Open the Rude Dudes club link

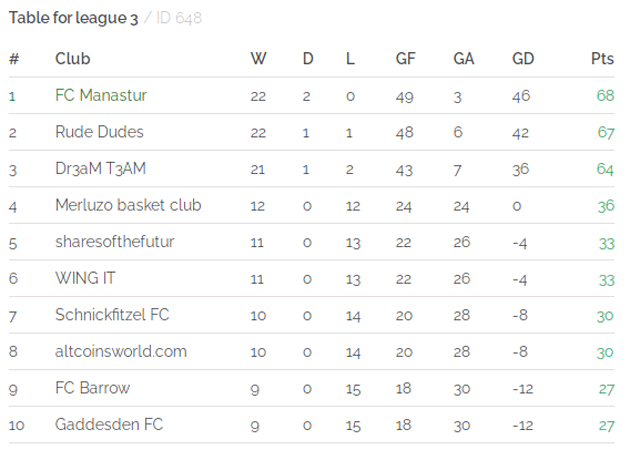click(x=99, y=132)
